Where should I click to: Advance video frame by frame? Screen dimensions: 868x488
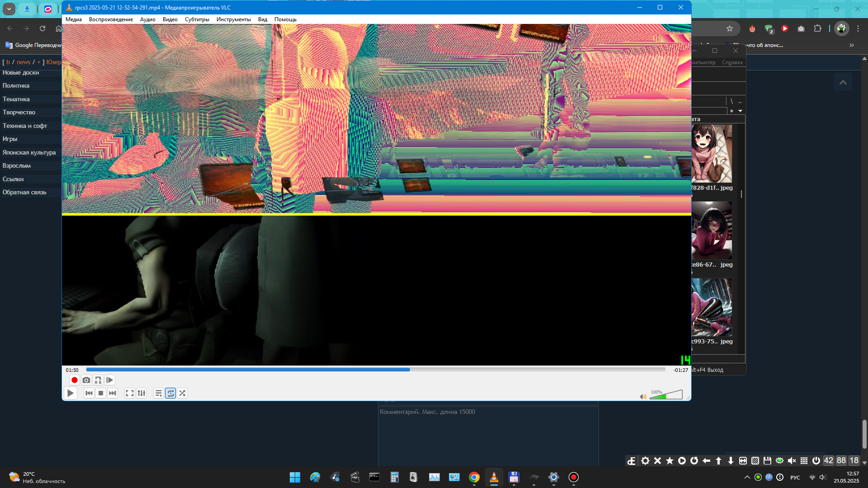coord(110,380)
